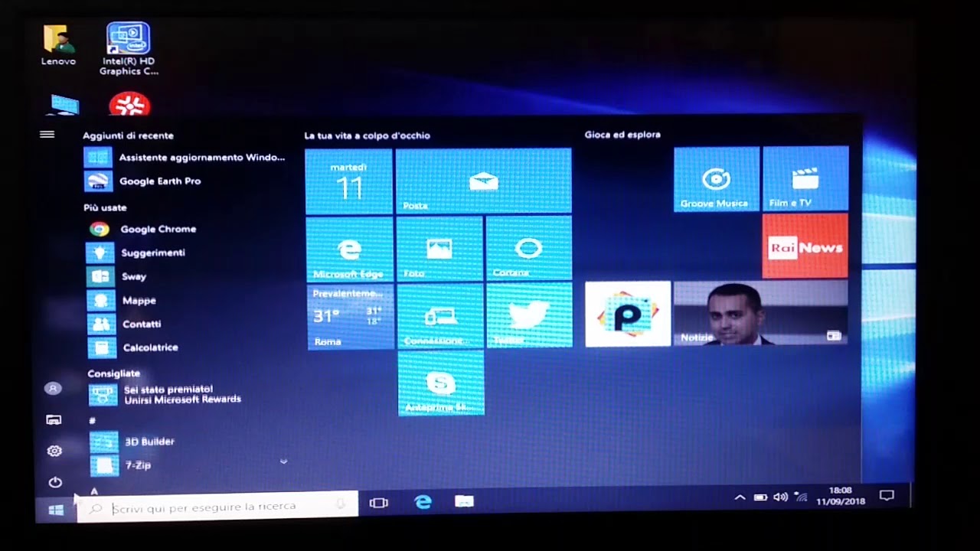Click the 'Gioca ed esplora' group header
Screen dimensions: 980x551
tap(622, 135)
